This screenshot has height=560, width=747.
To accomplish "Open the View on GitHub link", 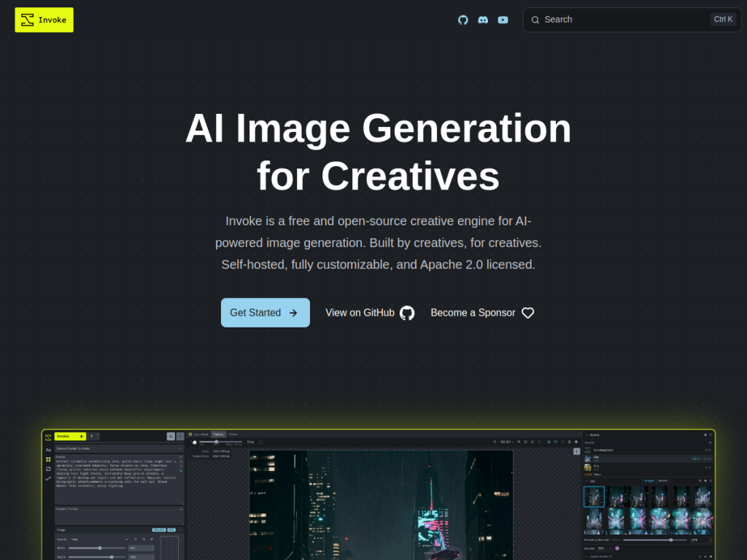I will (x=370, y=313).
